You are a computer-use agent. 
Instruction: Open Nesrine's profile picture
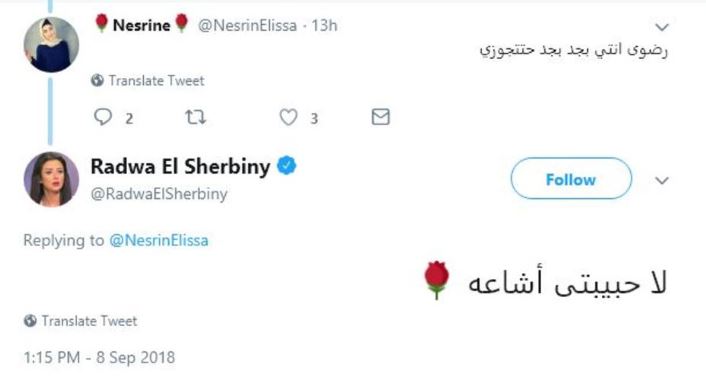[51, 45]
